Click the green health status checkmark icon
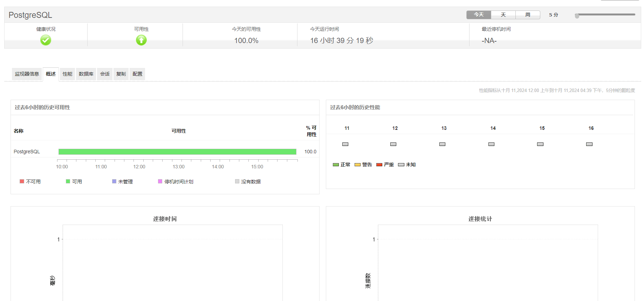 46,40
